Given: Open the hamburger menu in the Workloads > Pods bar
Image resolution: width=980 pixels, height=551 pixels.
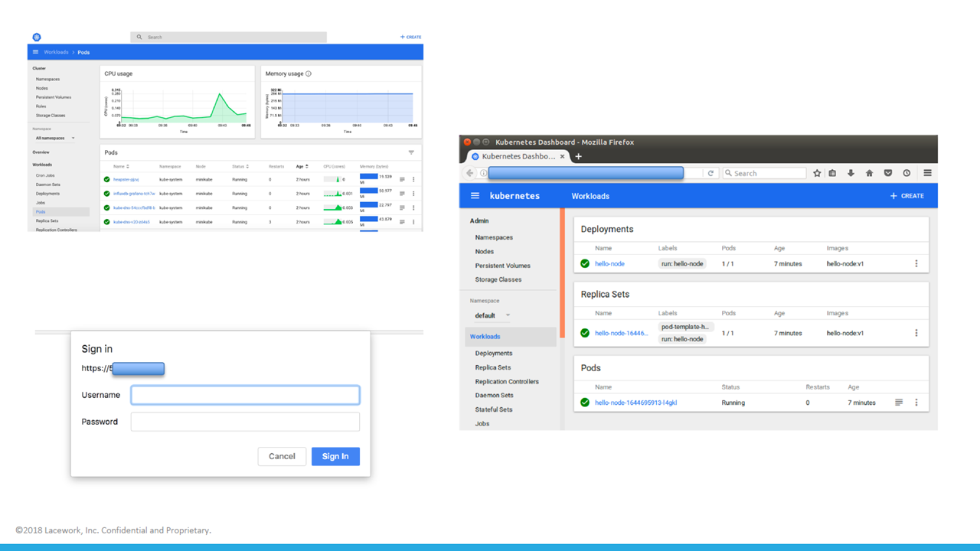Looking at the screenshot, I should (35, 52).
